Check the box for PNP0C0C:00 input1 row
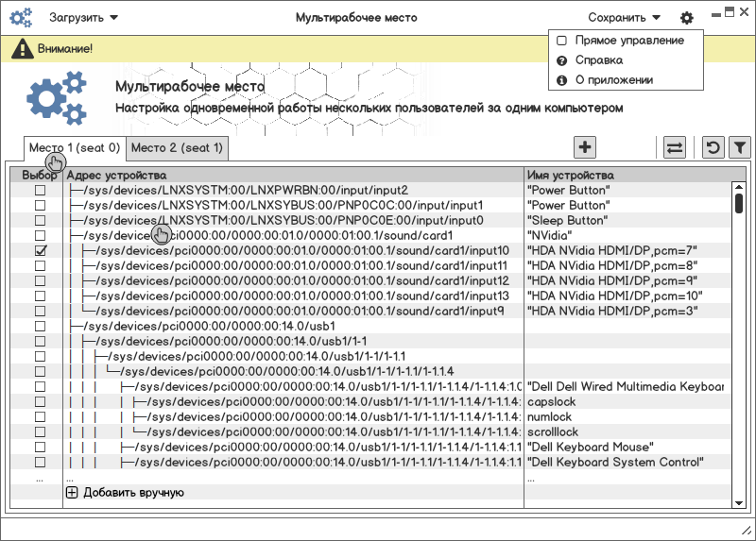756x541 pixels. coord(40,205)
